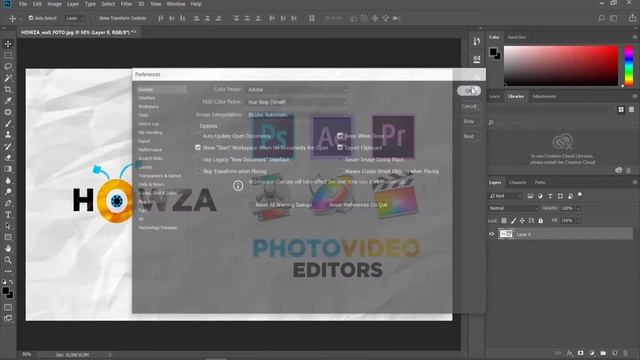Click the lock all padlock icon

[x=540, y=221]
